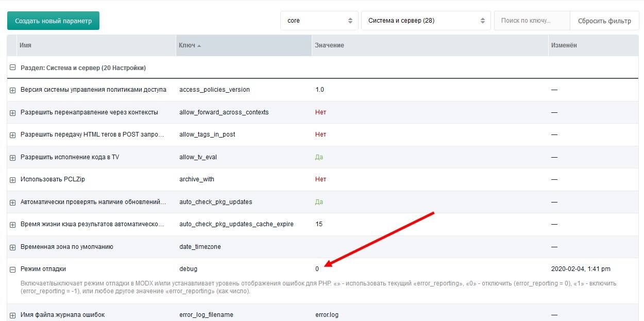Focus the 'Поиск по ключу' search field

click(532, 21)
